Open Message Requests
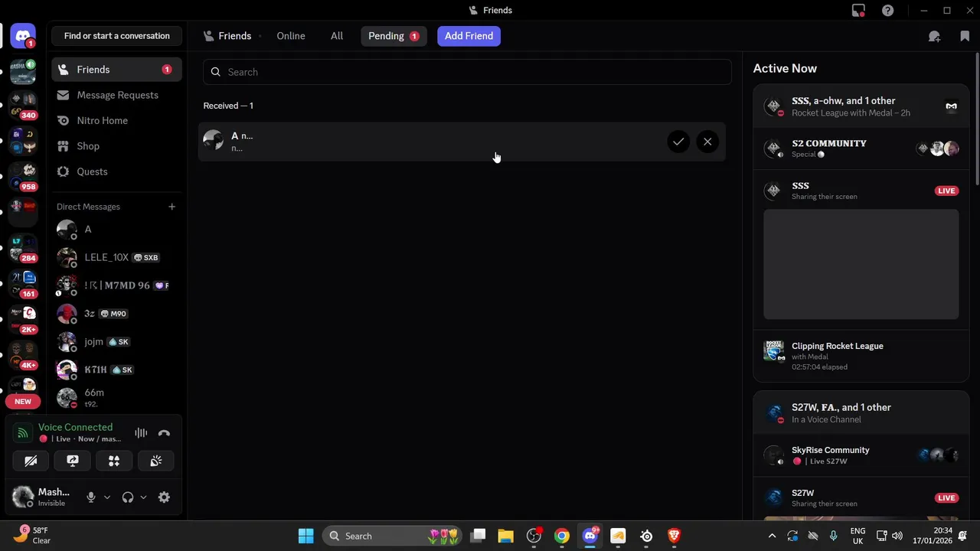Viewport: 980px width, 551px height. 117,95
